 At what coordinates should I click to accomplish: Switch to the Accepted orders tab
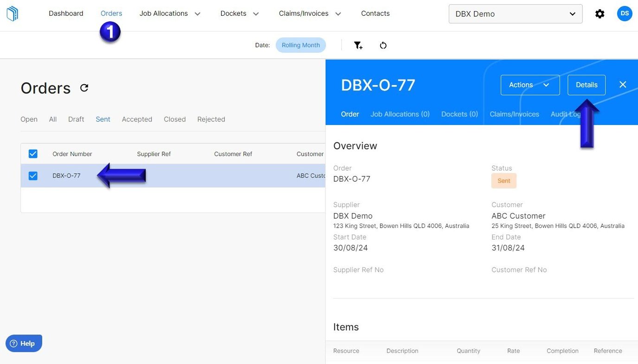coord(137,119)
